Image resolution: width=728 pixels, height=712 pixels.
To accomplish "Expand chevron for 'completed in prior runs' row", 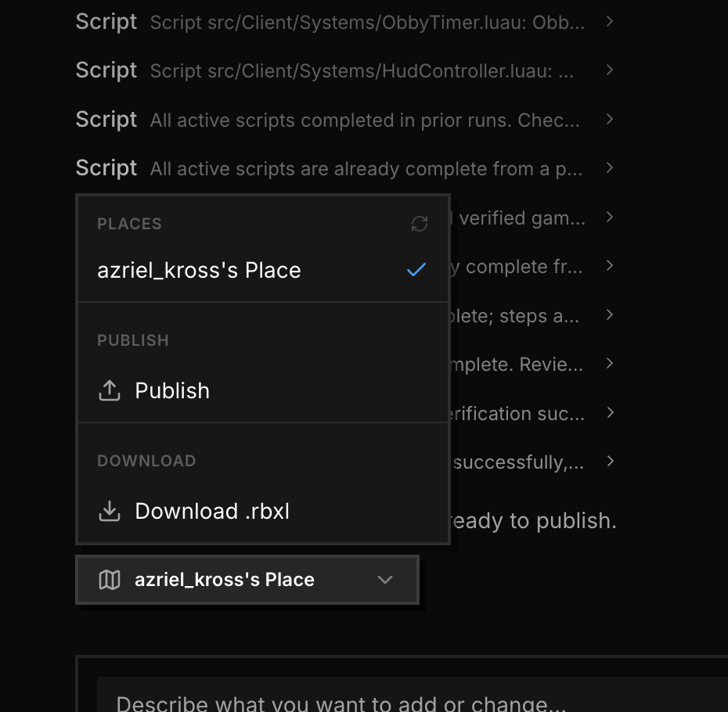I will (610, 119).
